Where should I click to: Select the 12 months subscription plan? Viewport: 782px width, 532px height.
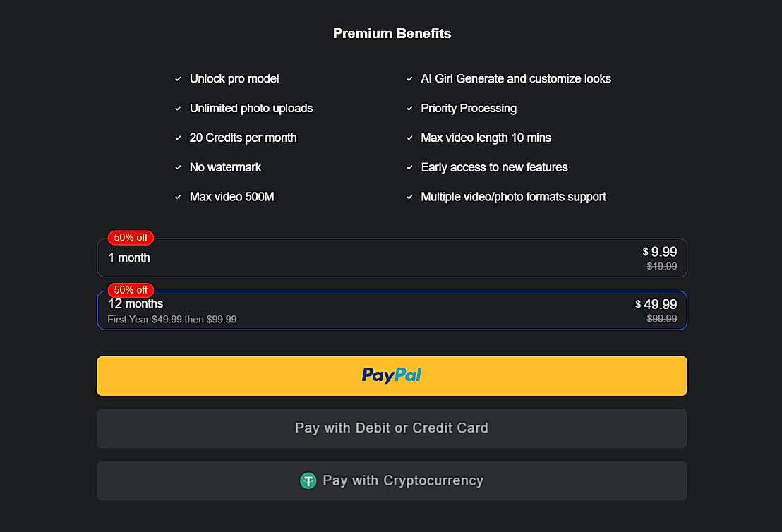[392, 310]
